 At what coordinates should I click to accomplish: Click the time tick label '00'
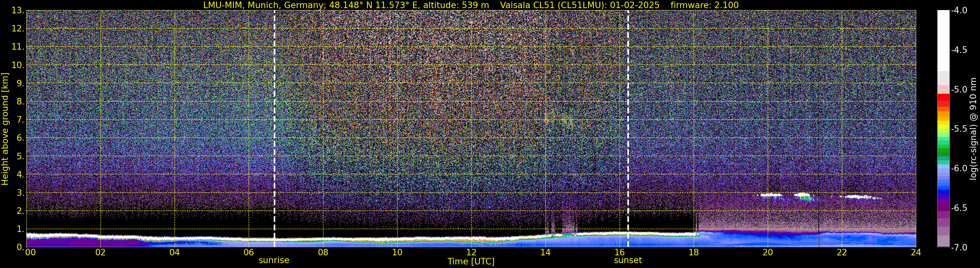point(31,252)
